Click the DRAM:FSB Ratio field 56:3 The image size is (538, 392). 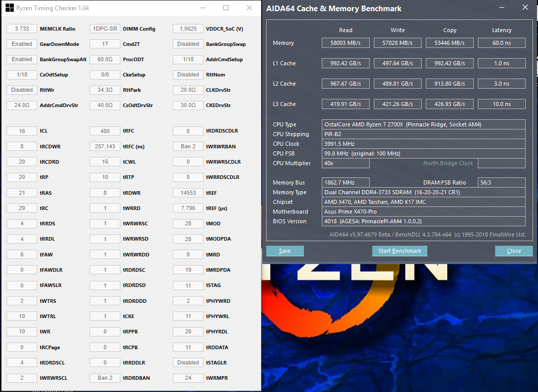[502, 182]
